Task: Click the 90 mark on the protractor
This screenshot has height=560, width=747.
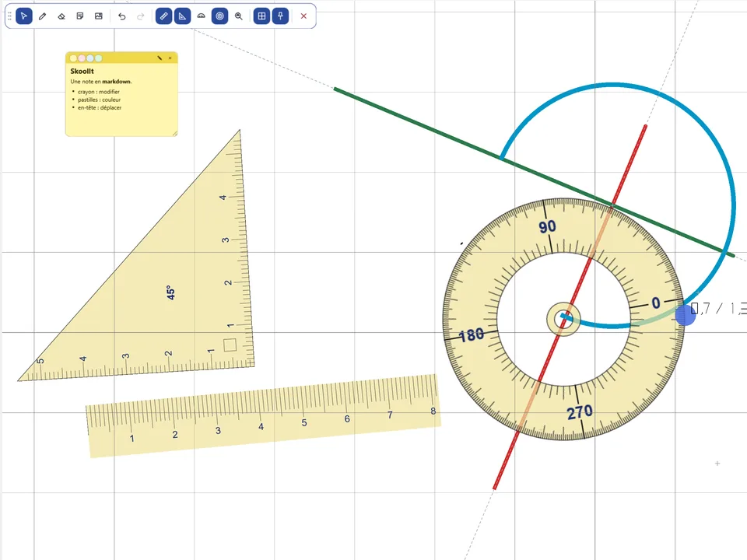Action: [x=547, y=226]
